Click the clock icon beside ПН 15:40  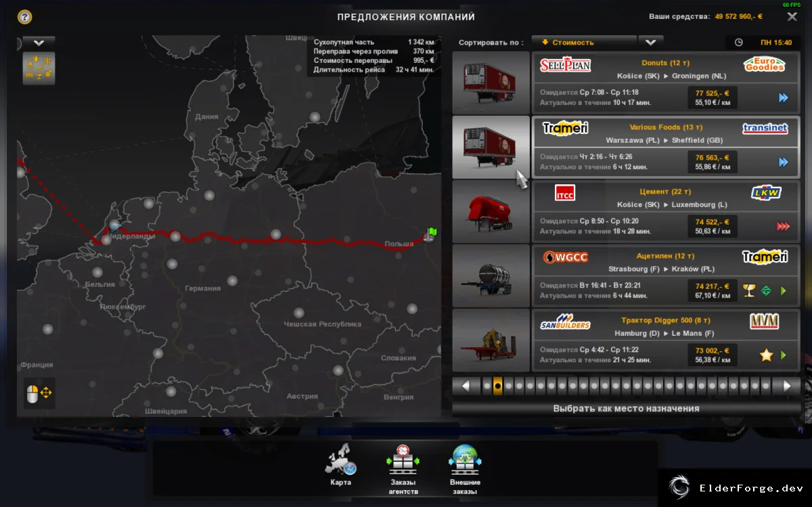[738, 42]
